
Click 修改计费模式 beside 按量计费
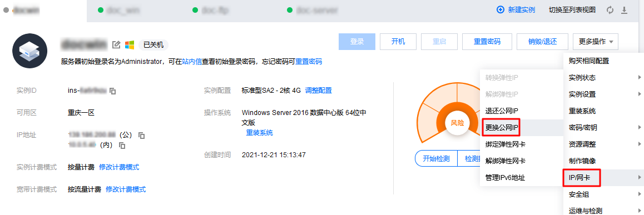tap(118, 167)
